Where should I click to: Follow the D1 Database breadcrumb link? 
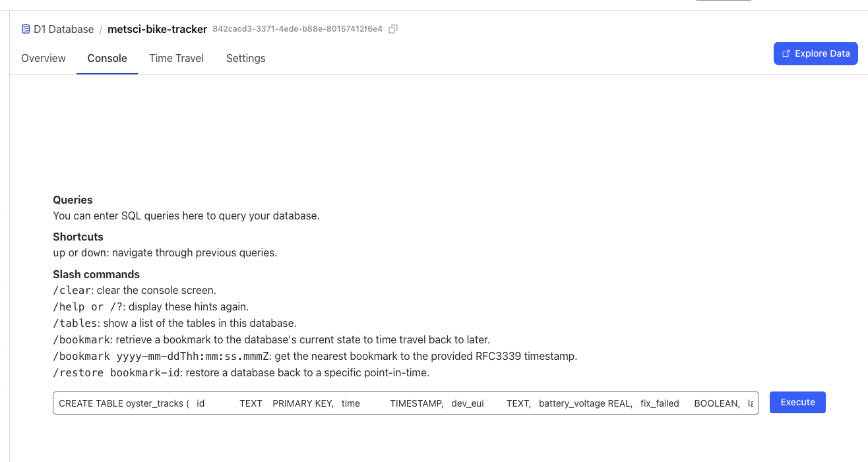pyautogui.click(x=64, y=29)
